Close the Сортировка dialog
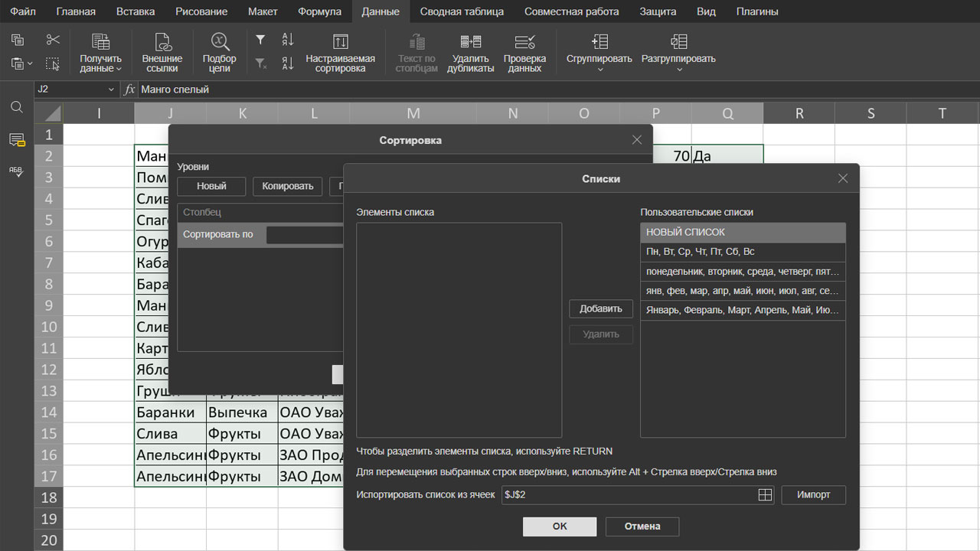This screenshot has height=551, width=980. [637, 140]
